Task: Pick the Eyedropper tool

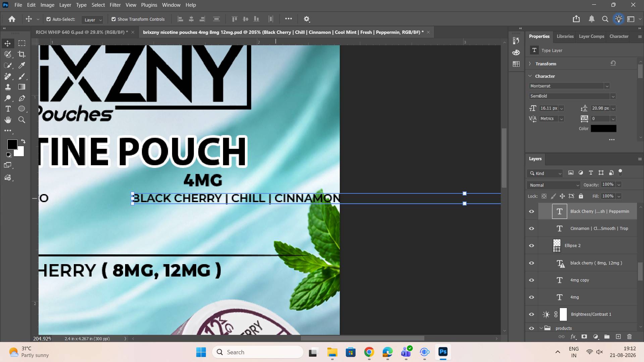Action: (22, 65)
